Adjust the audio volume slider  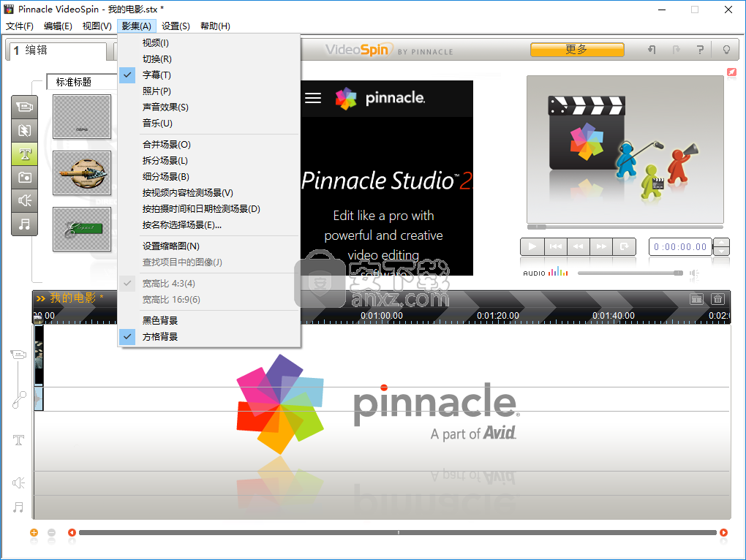[630, 273]
